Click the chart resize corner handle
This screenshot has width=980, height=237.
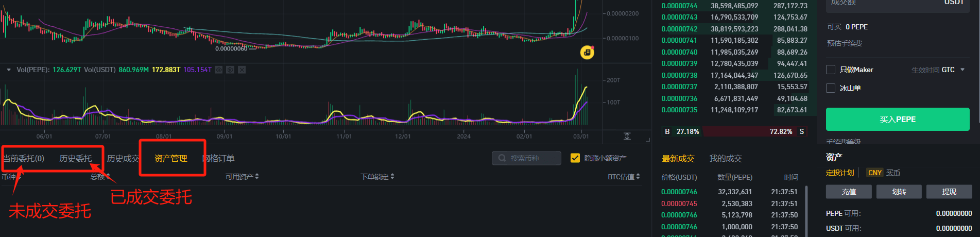pyautogui.click(x=648, y=139)
